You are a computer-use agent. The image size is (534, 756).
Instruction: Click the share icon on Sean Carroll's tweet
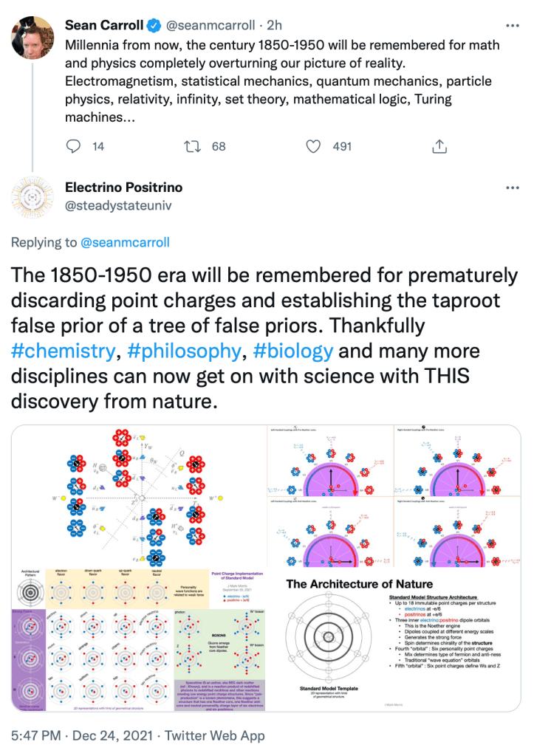(x=439, y=146)
